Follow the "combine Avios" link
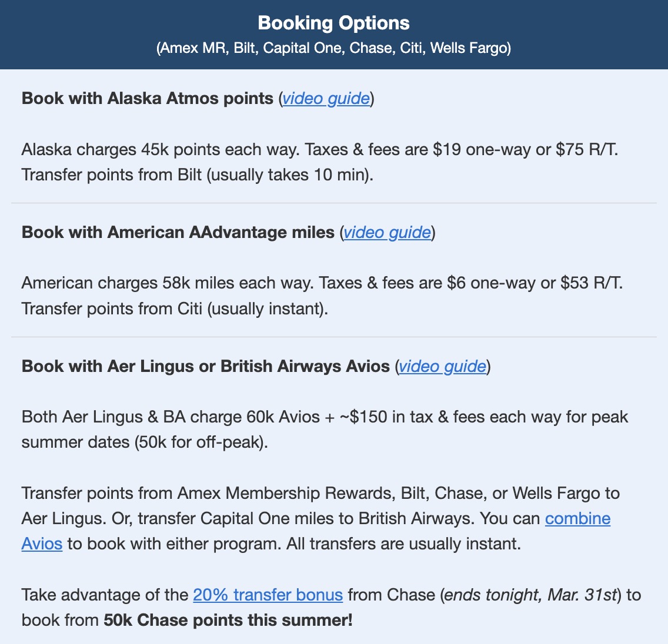Image resolution: width=668 pixels, height=644 pixels. [577, 519]
